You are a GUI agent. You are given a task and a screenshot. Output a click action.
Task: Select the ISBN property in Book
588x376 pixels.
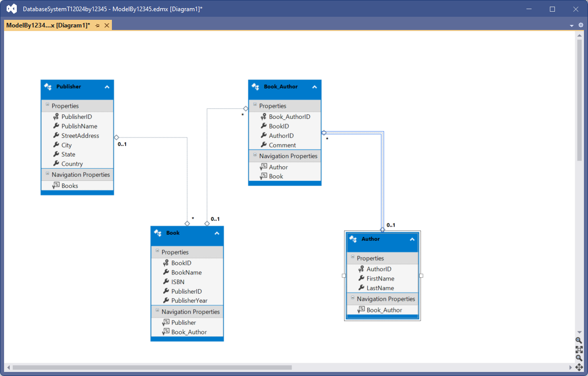[178, 282]
